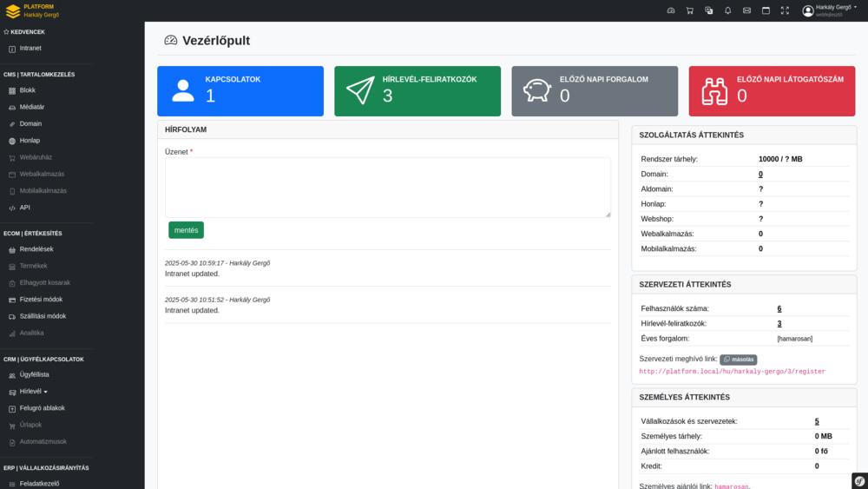Open the Hírlevél-feliratkozók green card
Screen dimensions: 868x489
pyautogui.click(x=417, y=91)
